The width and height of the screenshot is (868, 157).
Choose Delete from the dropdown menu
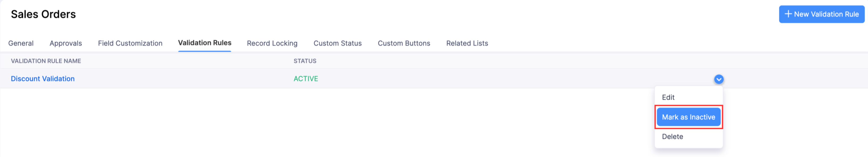pyautogui.click(x=672, y=136)
